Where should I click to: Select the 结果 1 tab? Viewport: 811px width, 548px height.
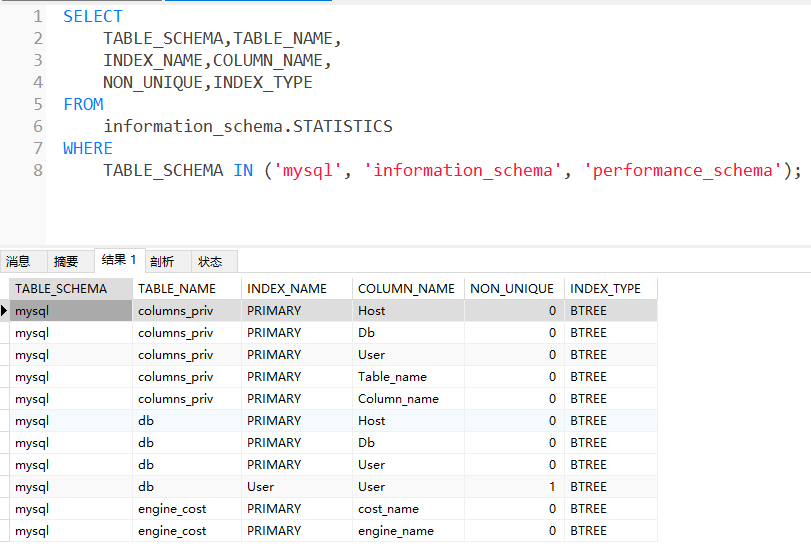pyautogui.click(x=119, y=260)
